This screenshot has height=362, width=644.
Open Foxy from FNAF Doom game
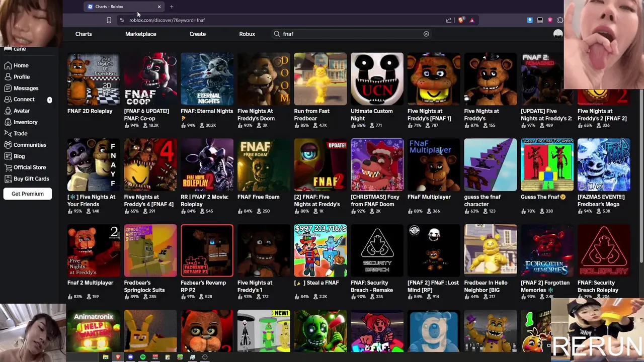click(377, 176)
